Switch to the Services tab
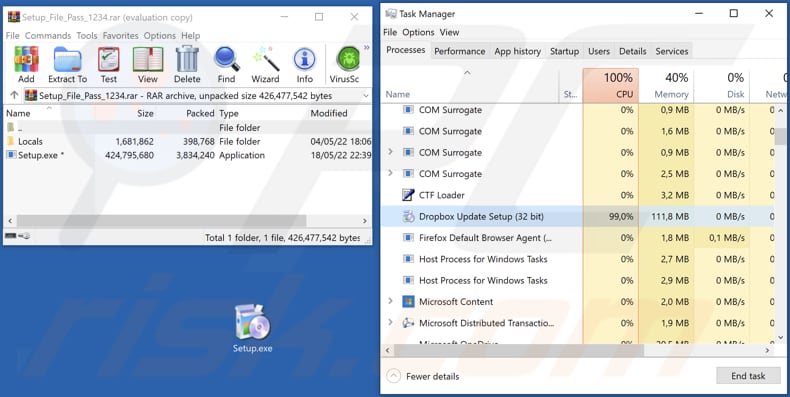 point(672,51)
